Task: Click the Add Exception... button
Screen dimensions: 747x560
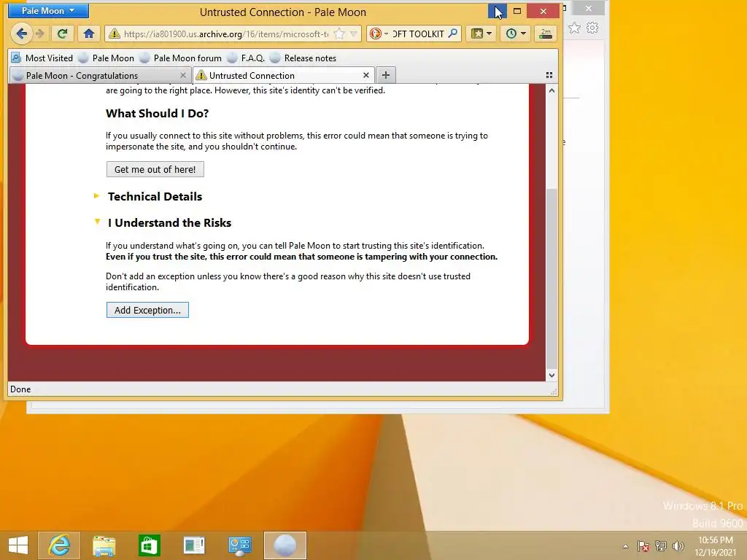Action: [147, 310]
